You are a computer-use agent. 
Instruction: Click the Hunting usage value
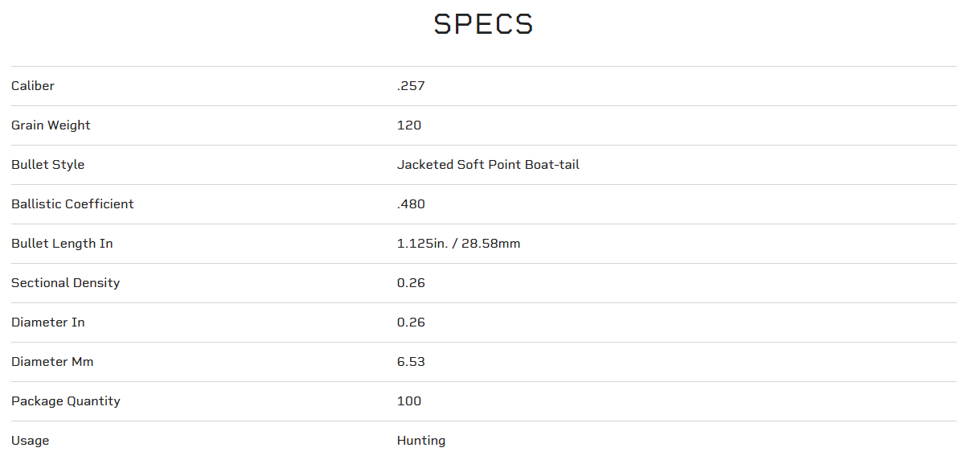pyautogui.click(x=421, y=441)
